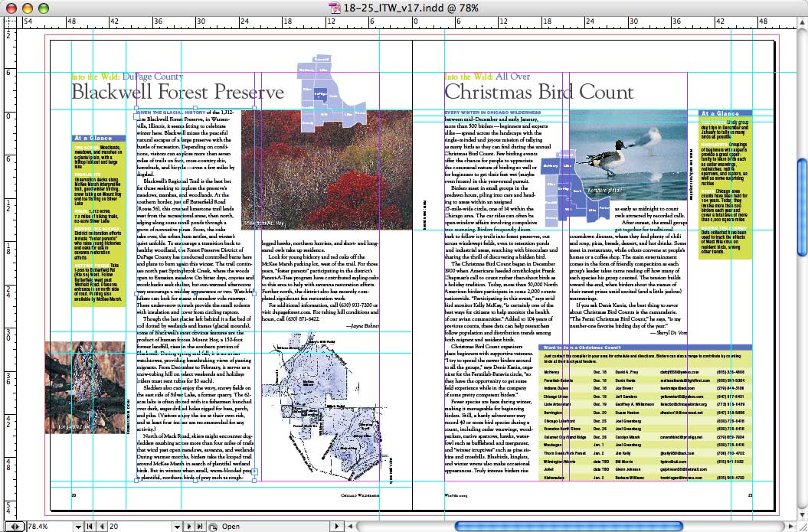Screen dimensions: 808x532
Task: Click the page number field showing 20
Action: (134, 527)
